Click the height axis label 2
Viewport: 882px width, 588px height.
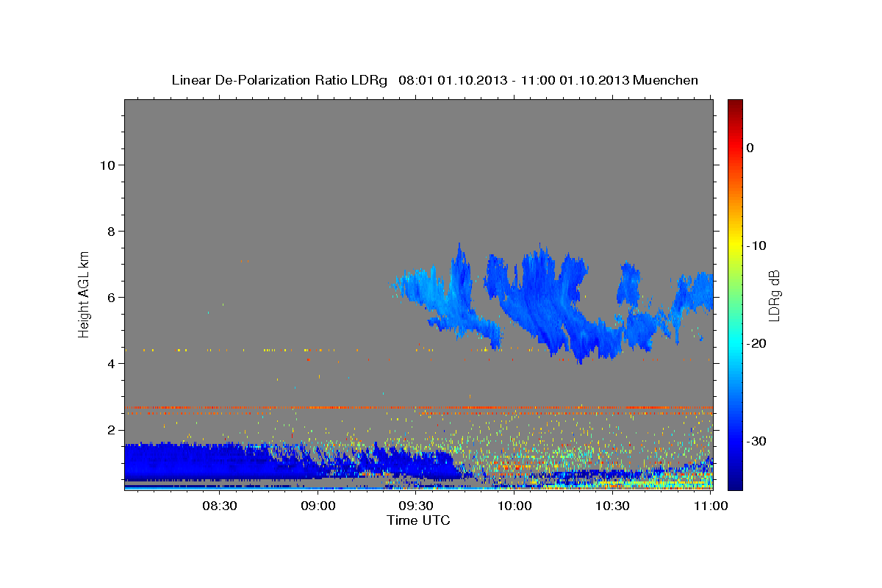[x=111, y=429]
